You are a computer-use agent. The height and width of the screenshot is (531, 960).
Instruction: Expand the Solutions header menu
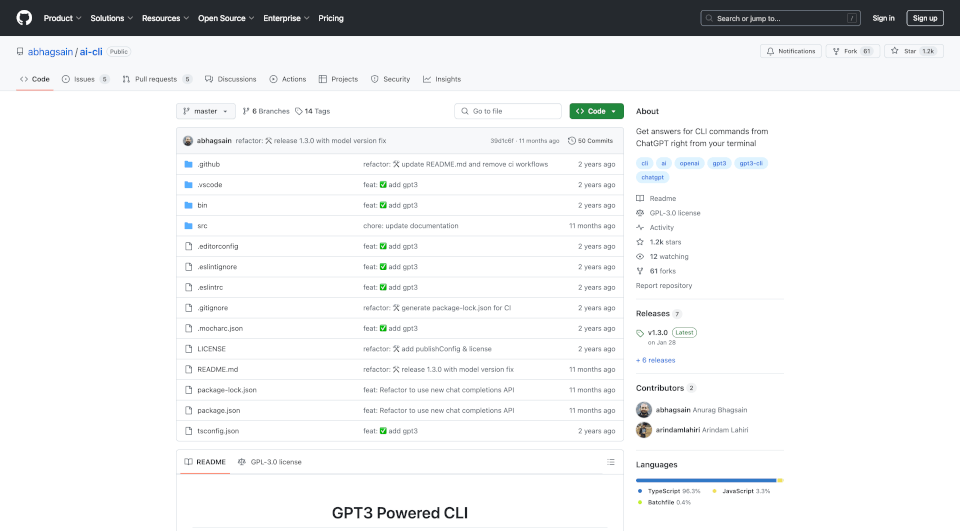coord(111,18)
